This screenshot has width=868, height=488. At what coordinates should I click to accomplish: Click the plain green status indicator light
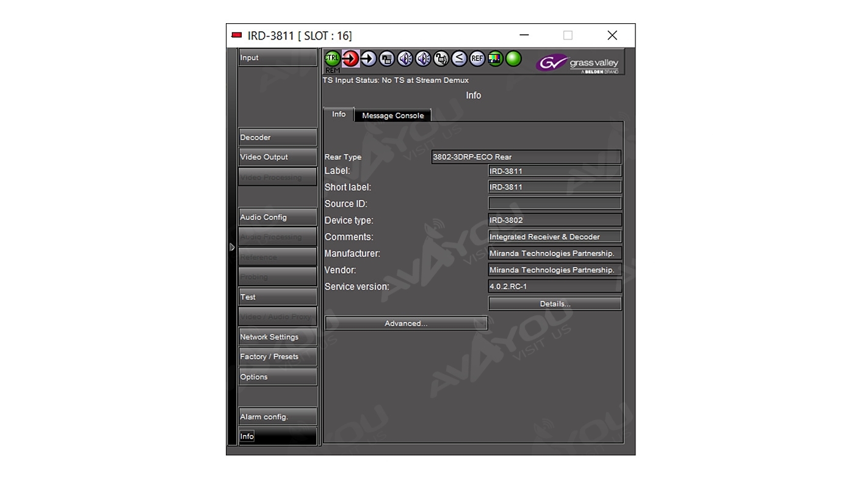(x=513, y=59)
